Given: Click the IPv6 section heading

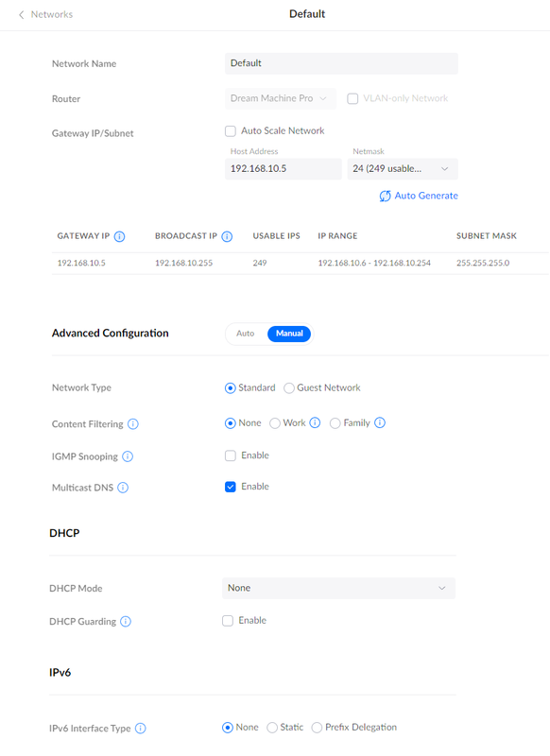Looking at the screenshot, I should click(60, 673).
